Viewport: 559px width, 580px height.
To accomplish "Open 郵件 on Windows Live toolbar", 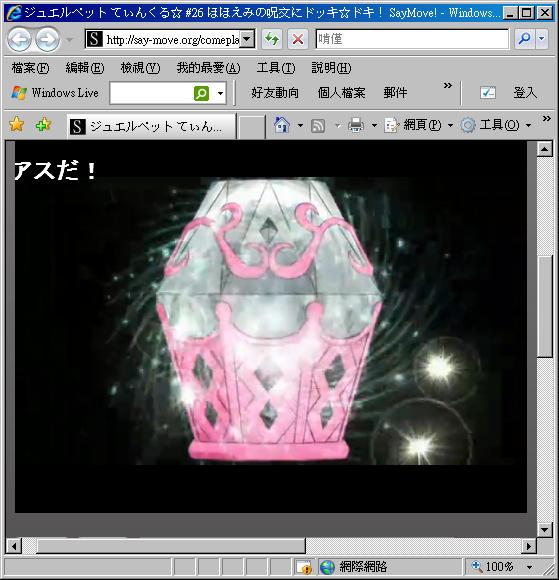I will tap(395, 93).
